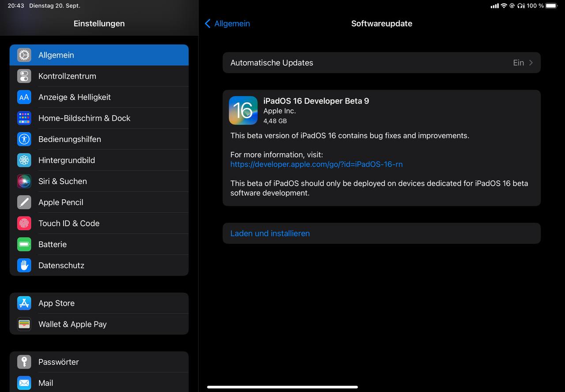565x392 pixels.
Task: Tap the back chevron next to Allgemein
Action: click(207, 23)
